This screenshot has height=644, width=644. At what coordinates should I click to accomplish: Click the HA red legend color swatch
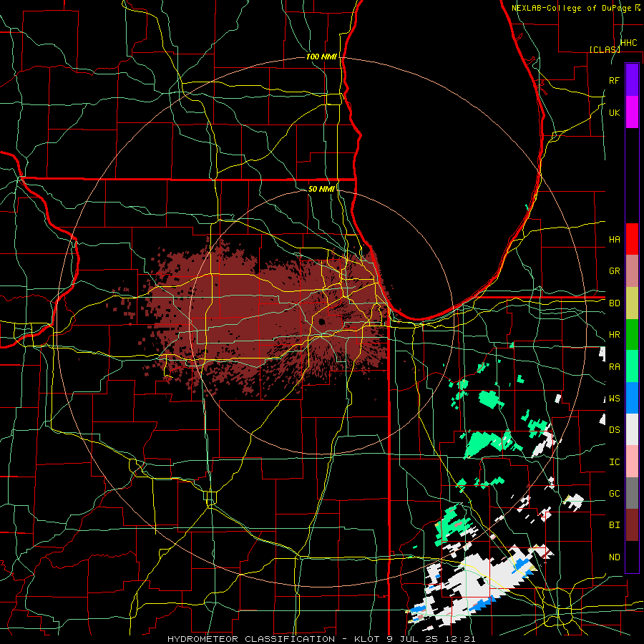[632, 239]
